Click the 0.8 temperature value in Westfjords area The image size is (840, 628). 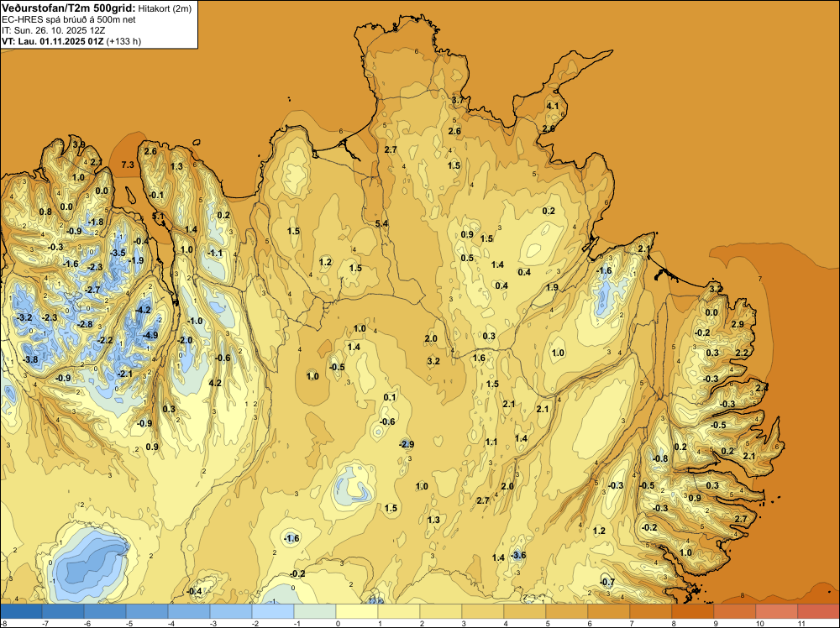coord(45,212)
